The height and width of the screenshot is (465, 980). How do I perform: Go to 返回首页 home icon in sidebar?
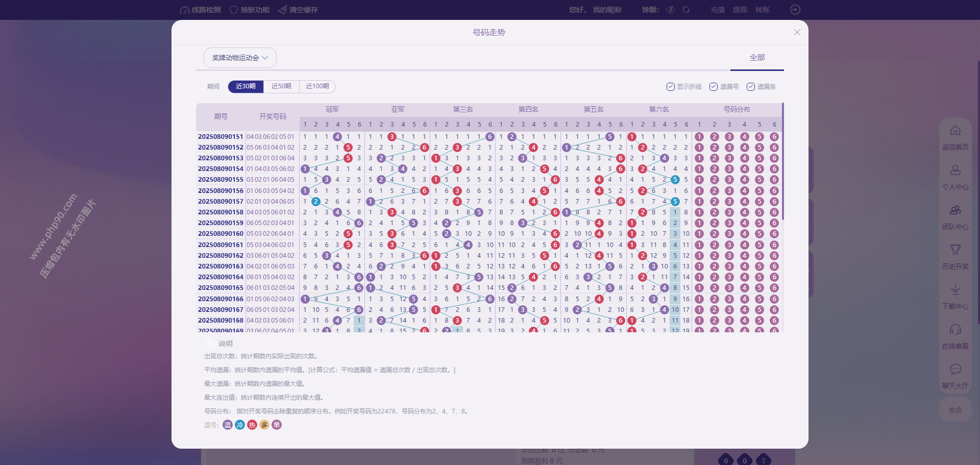coord(955,131)
